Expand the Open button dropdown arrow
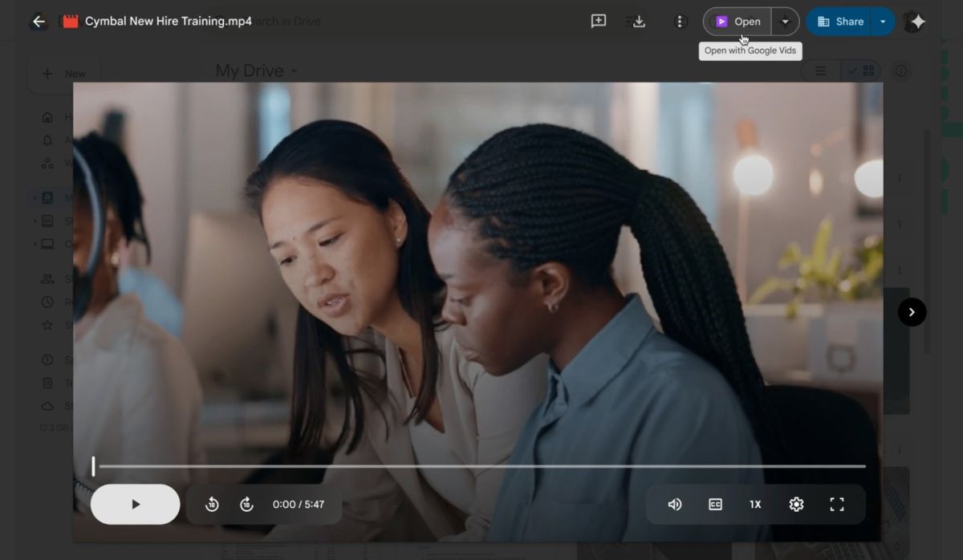Image resolution: width=963 pixels, height=560 pixels. [785, 21]
